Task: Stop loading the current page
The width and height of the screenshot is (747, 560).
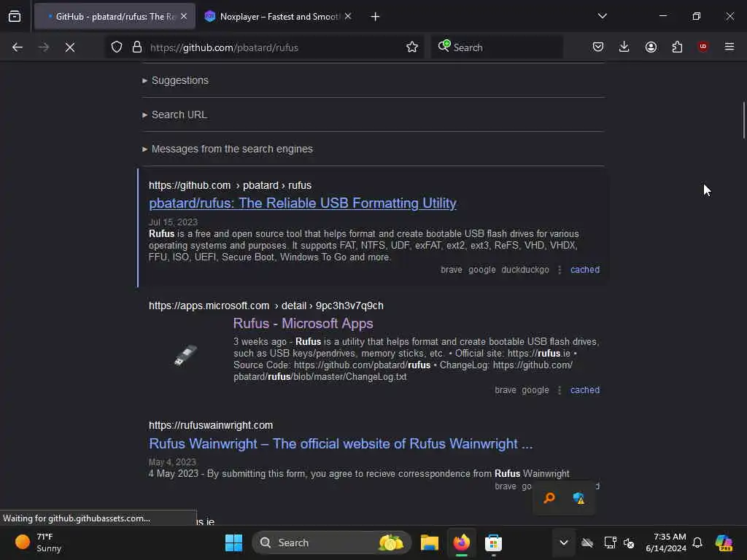Action: (70, 47)
